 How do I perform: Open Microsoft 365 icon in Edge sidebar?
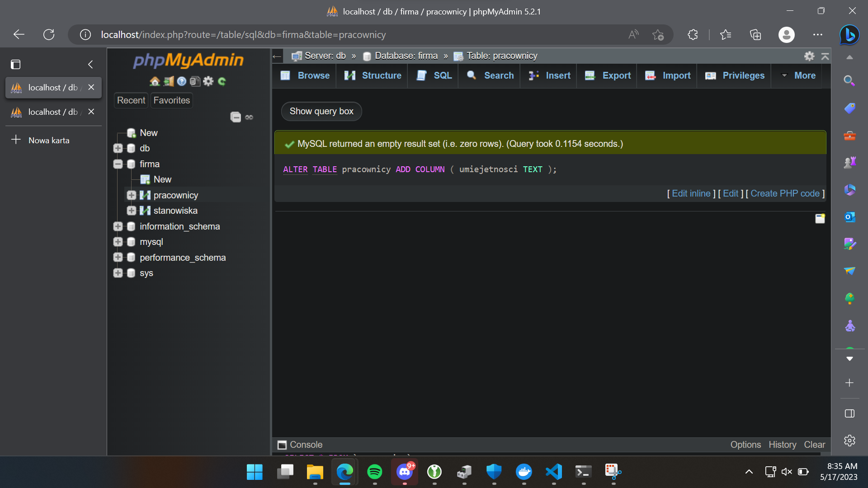(x=849, y=190)
